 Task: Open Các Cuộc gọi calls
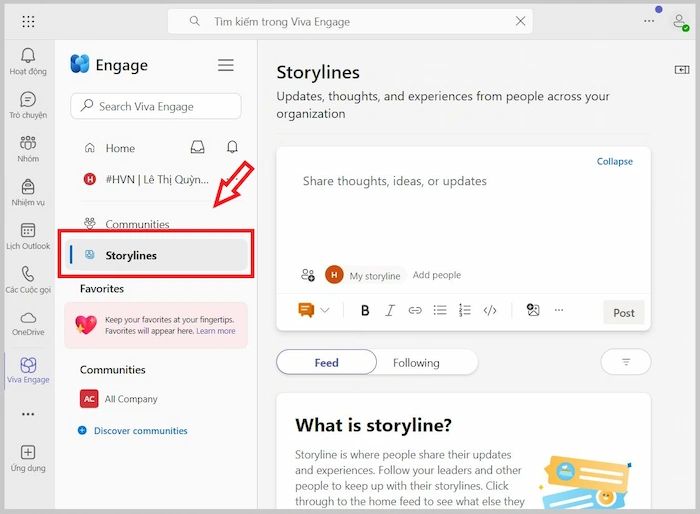coord(28,280)
